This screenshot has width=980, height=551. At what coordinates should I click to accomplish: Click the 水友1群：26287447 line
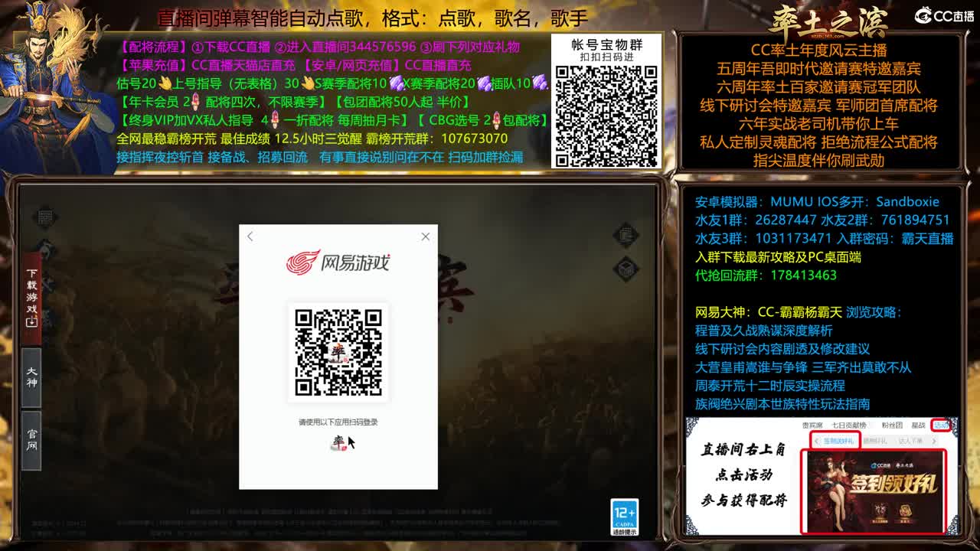pyautogui.click(x=822, y=220)
